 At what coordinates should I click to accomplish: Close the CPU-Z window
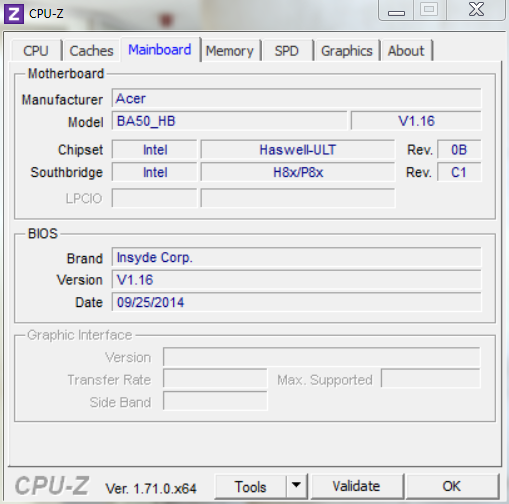click(477, 9)
